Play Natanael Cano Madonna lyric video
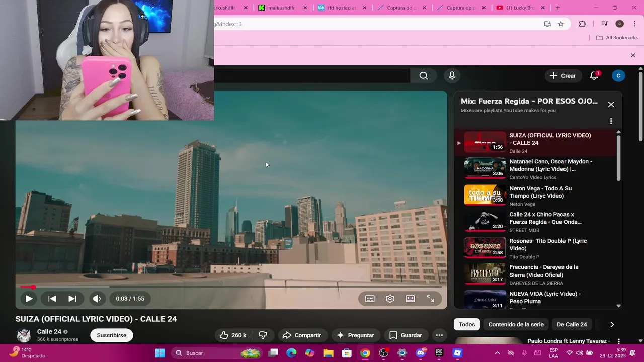Viewport: 644px width, 362px height. tap(535, 169)
